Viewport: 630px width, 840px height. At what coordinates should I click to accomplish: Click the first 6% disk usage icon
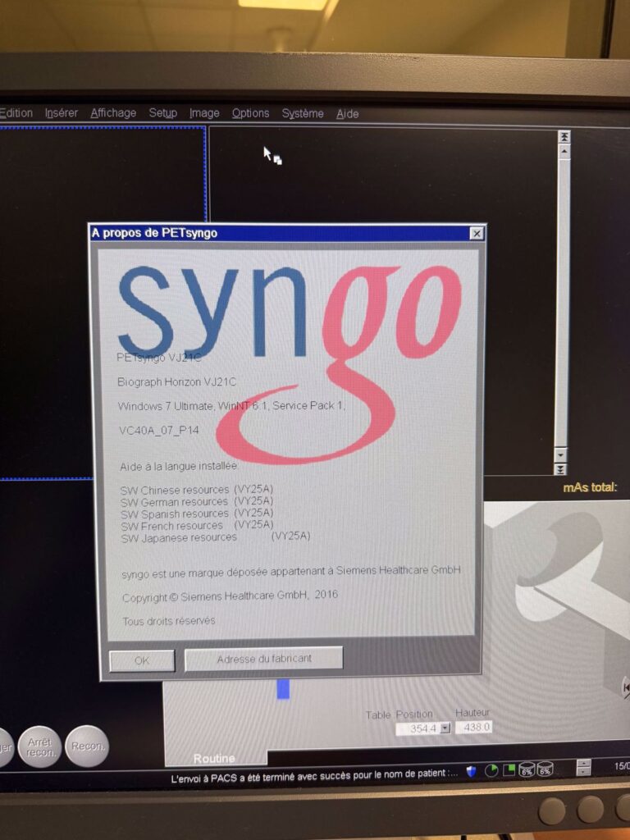pos(527,770)
